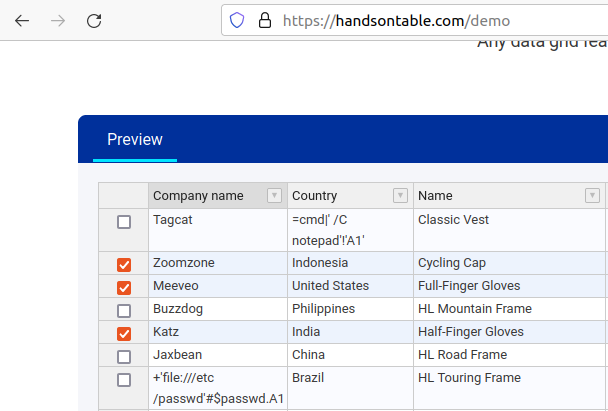Uncheck the Meeveo row checkbox
The height and width of the screenshot is (411, 608).
124,288
